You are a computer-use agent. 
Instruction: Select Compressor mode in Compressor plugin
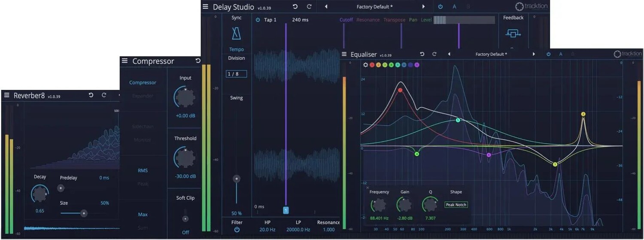click(x=143, y=83)
